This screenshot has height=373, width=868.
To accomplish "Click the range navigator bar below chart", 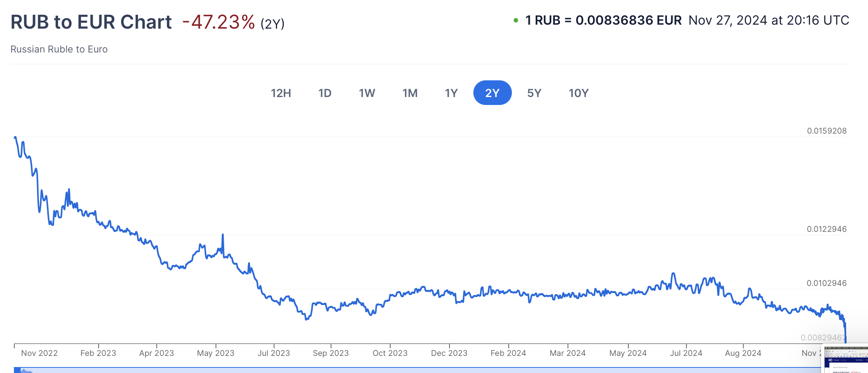I will tap(417, 370).
